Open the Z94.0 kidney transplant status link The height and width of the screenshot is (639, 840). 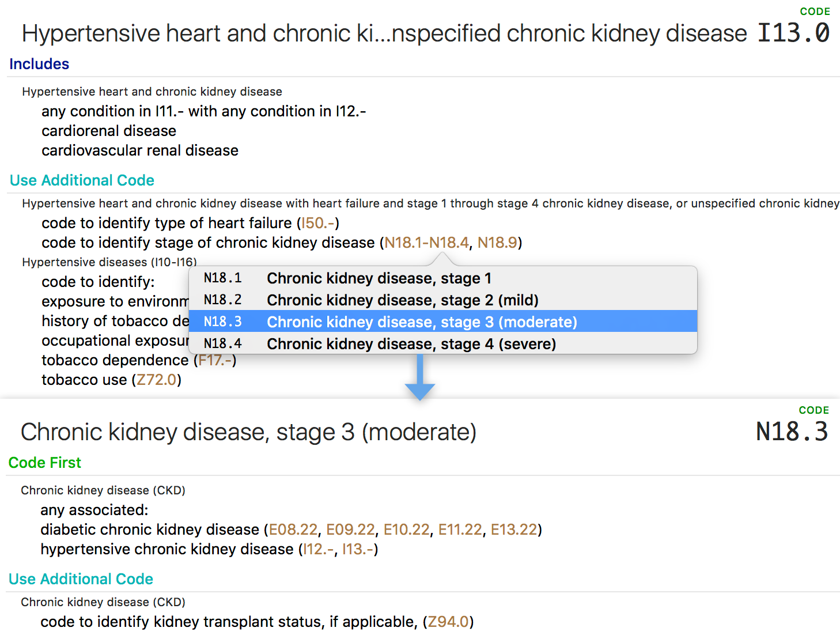coord(448,622)
